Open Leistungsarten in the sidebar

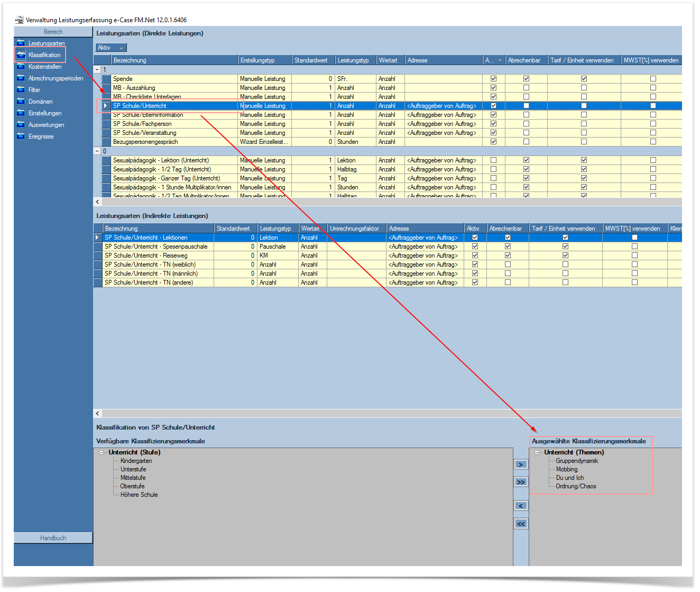47,43
